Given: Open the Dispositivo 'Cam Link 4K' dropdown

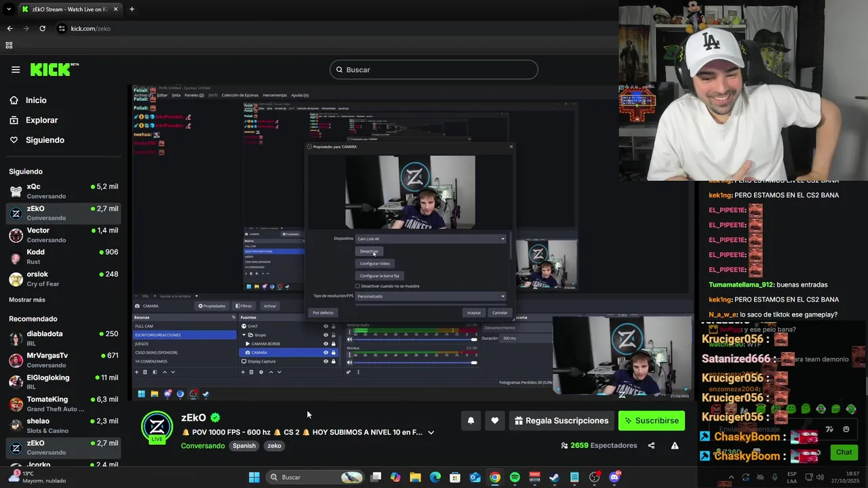Looking at the screenshot, I should [x=431, y=239].
